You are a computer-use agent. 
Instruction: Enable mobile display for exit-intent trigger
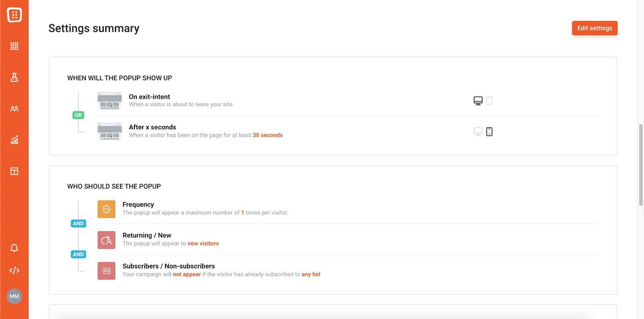coord(489,100)
